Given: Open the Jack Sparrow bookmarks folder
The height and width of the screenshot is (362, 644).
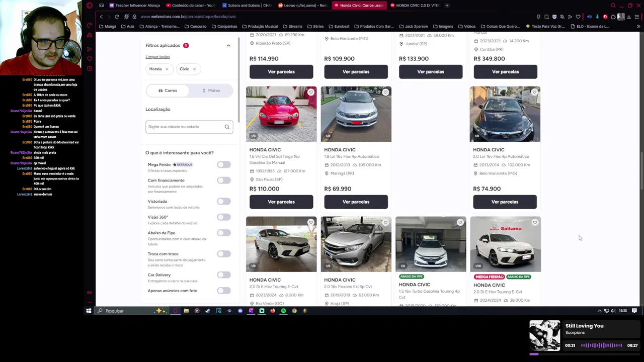Looking at the screenshot, I should [x=413, y=26].
